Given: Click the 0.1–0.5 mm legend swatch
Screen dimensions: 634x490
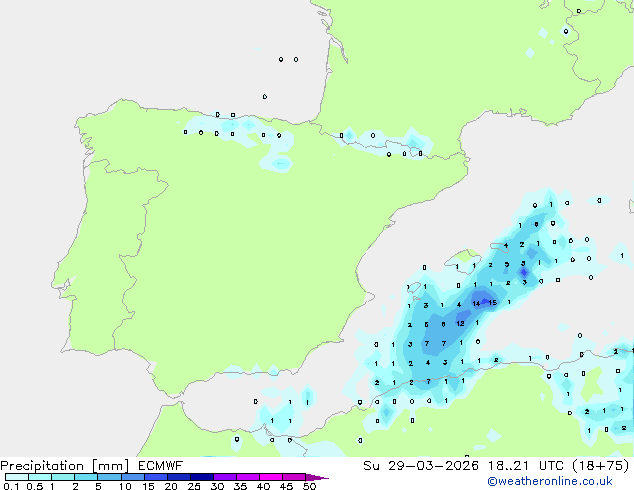Looking at the screenshot, I should [17, 477].
